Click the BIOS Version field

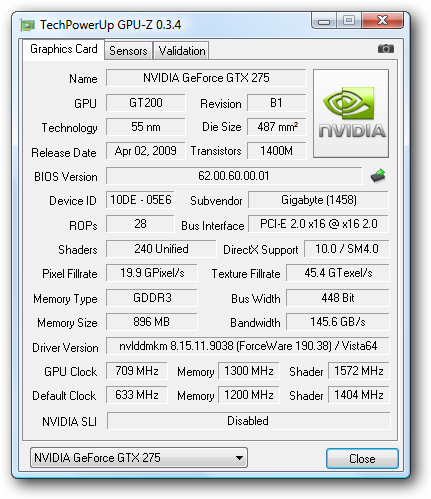[234, 176]
